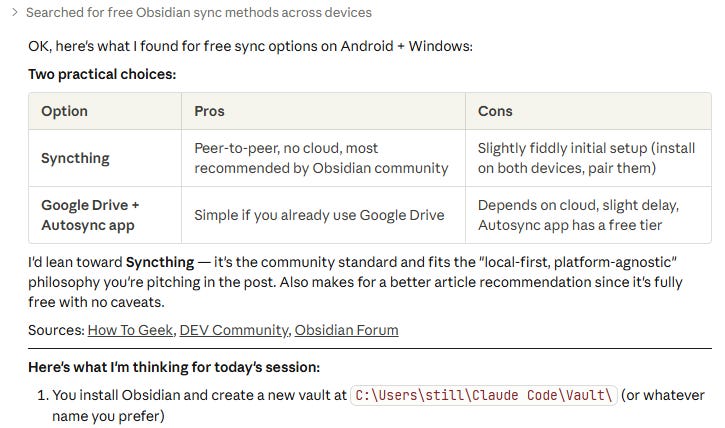Viewport: 725px width, 428px height.
Task: Expand the search step chevron arrow
Action: coord(15,12)
